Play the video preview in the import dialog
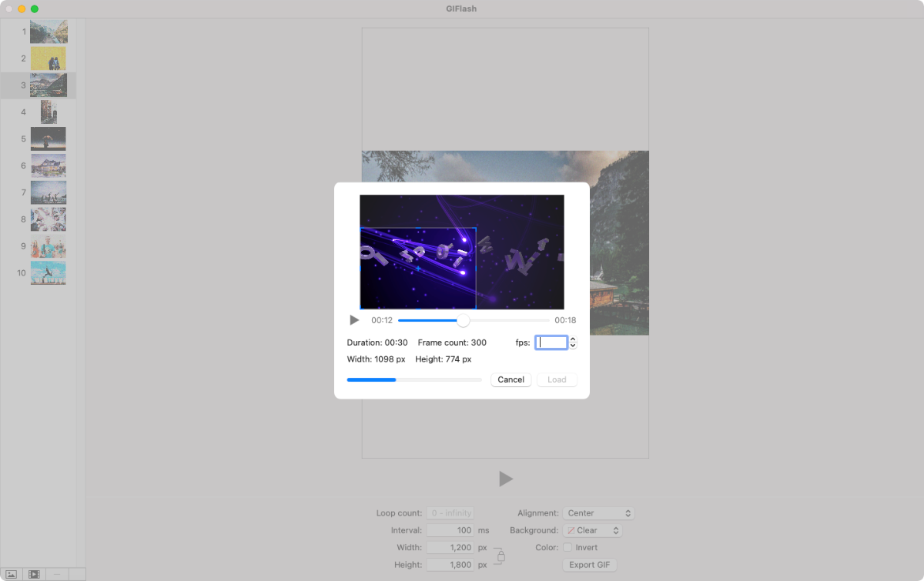 [x=354, y=320]
